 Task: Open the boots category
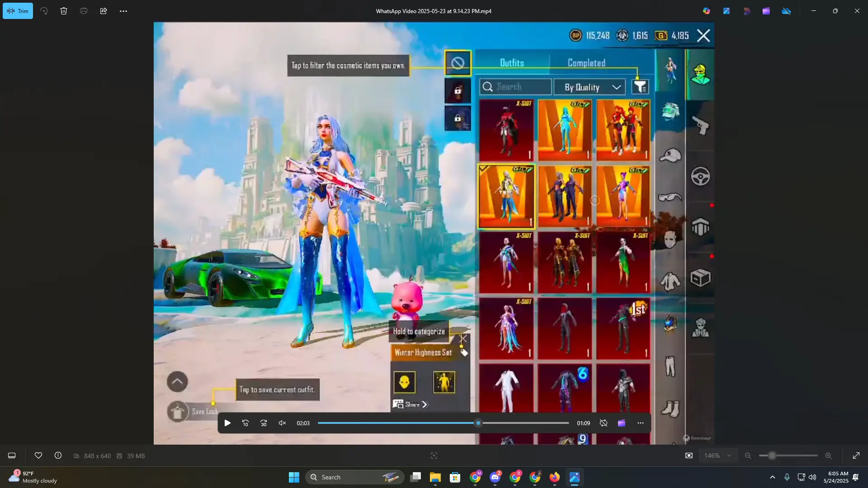(670, 409)
